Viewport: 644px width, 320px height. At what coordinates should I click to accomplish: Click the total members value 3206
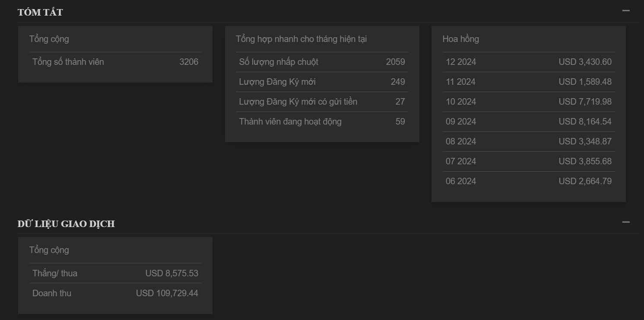(x=189, y=62)
